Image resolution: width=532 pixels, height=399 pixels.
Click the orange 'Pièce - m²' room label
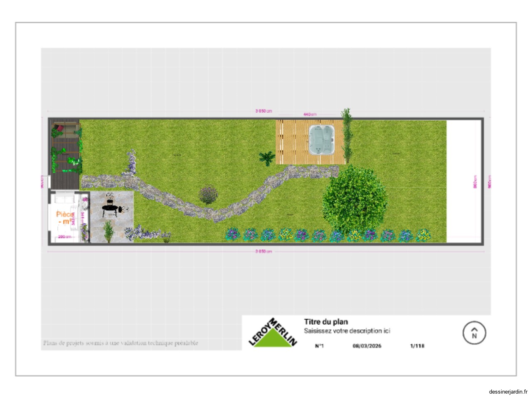pos(64,218)
